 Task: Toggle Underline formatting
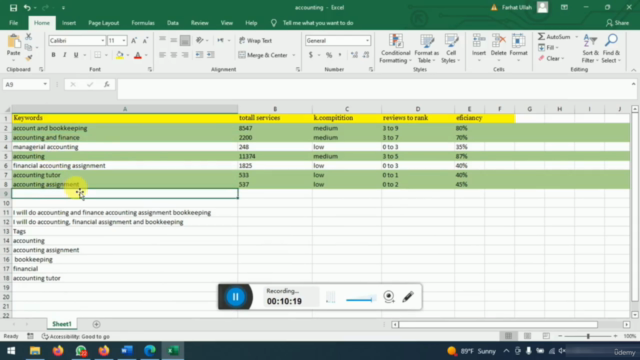click(76, 55)
